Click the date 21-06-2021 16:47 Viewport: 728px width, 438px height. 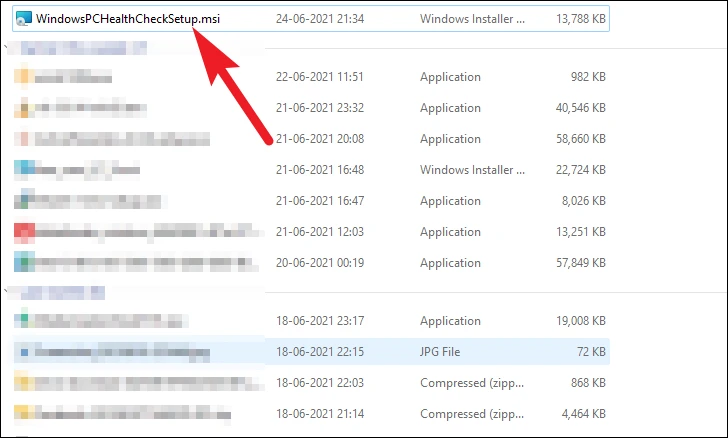320,201
